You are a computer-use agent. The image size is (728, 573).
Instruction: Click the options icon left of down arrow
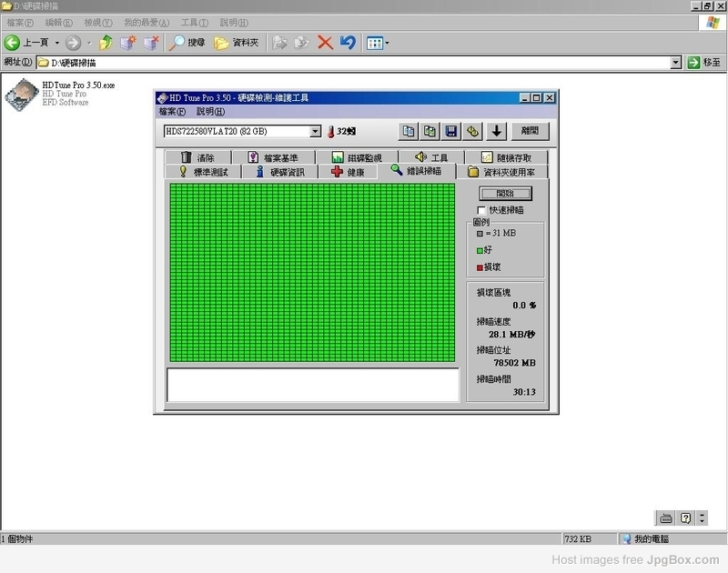472,131
